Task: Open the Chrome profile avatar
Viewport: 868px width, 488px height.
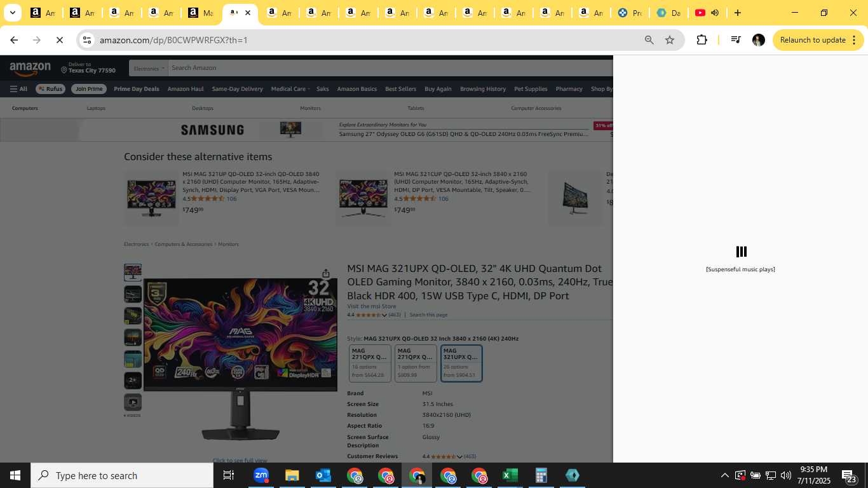Action: click(758, 40)
